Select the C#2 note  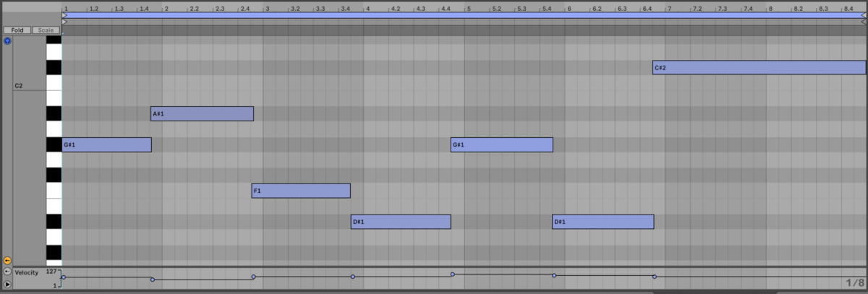(759, 67)
